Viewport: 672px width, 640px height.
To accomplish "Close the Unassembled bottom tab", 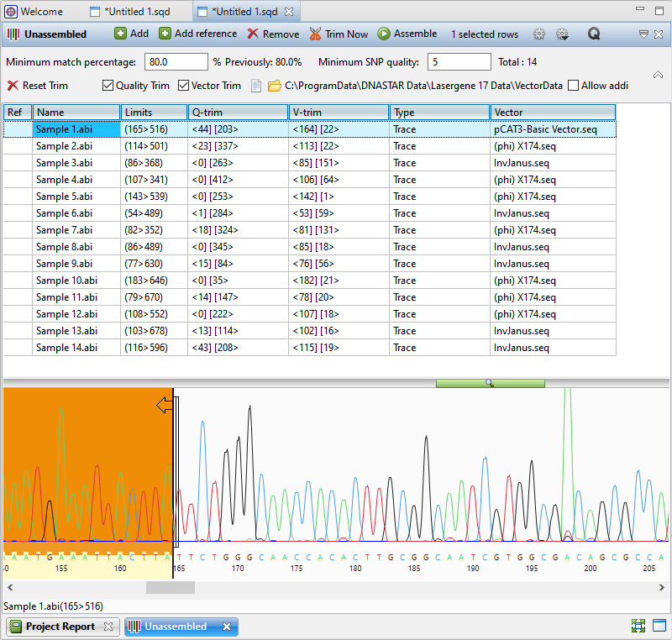I will point(227,627).
